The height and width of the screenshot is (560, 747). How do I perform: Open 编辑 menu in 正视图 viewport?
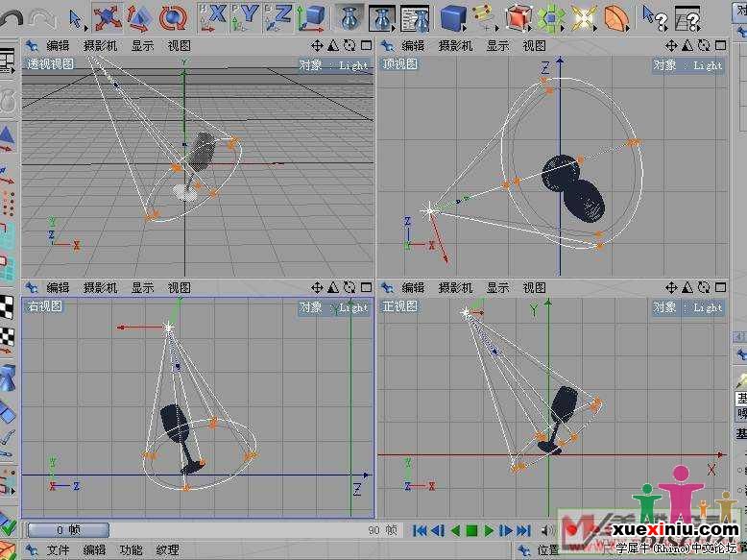(413, 288)
